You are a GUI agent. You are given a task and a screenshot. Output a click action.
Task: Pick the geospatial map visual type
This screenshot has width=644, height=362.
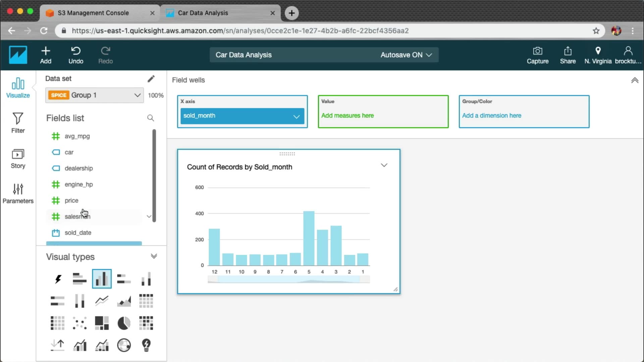tap(124, 345)
